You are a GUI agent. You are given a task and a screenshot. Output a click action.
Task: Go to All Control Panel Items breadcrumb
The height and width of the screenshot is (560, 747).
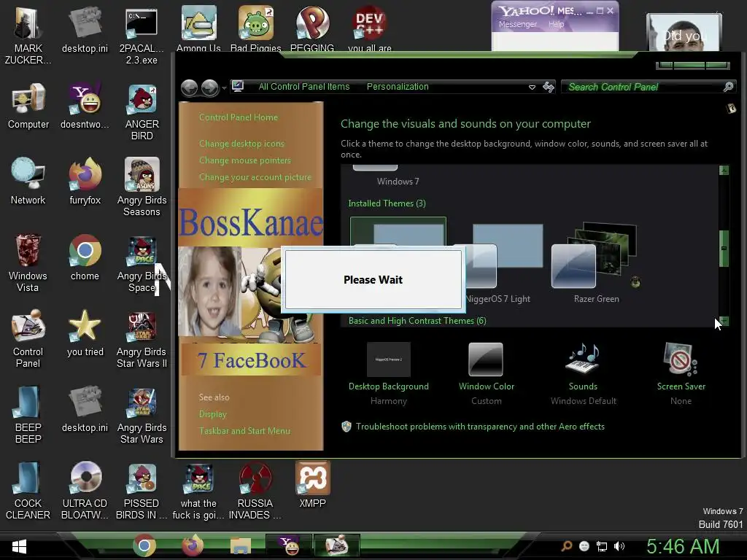304,87
